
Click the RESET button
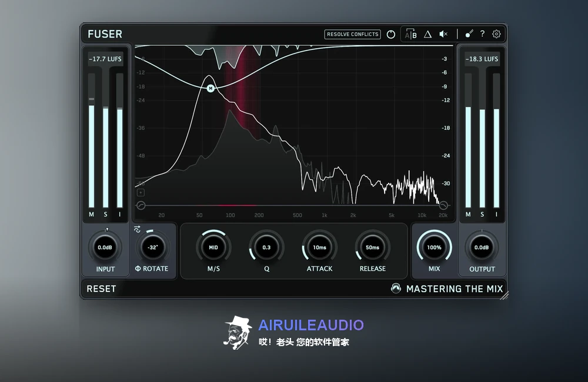pyautogui.click(x=101, y=289)
